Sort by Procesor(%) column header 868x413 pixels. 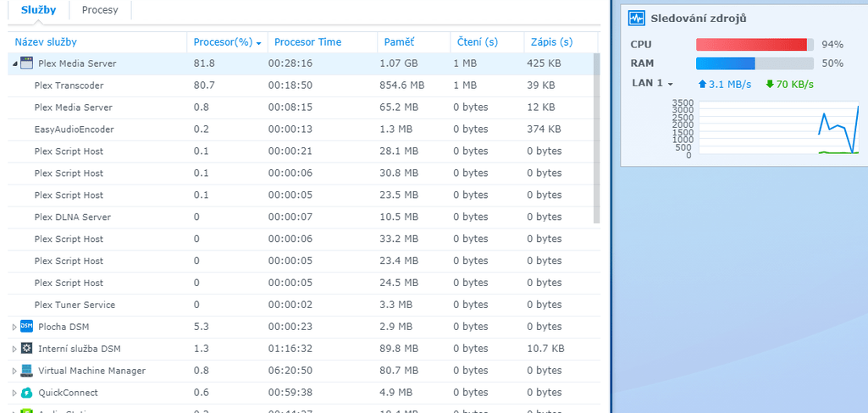pos(223,42)
